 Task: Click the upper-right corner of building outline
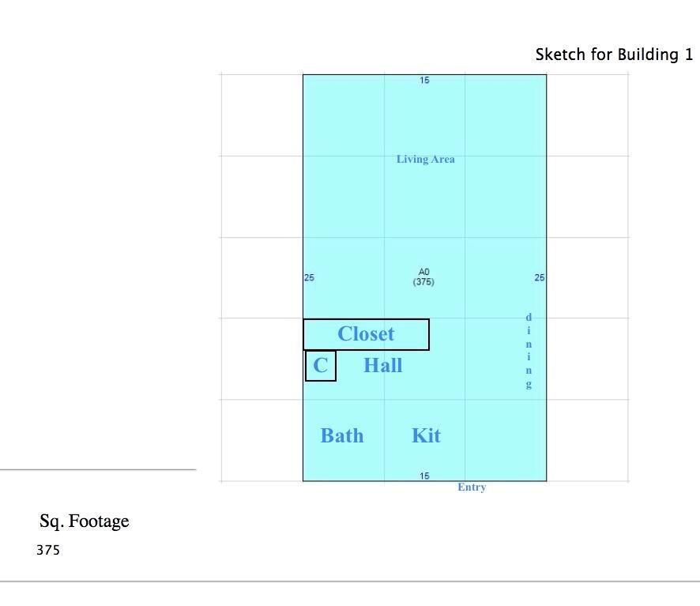(547, 74)
